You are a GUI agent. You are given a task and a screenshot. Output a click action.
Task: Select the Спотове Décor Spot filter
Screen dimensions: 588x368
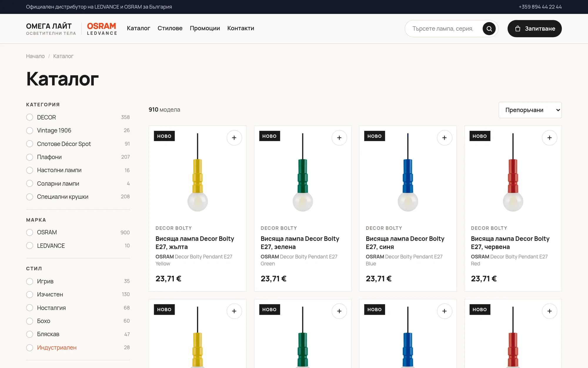pos(78,144)
